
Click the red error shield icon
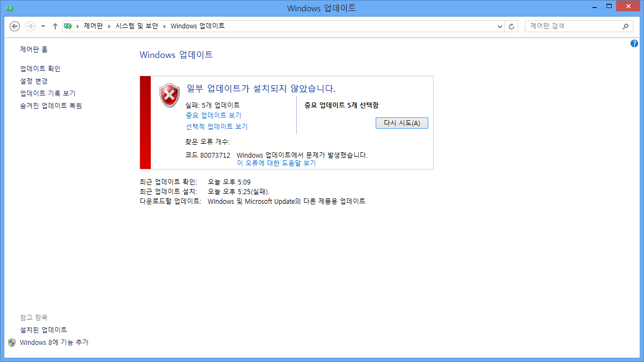click(170, 95)
